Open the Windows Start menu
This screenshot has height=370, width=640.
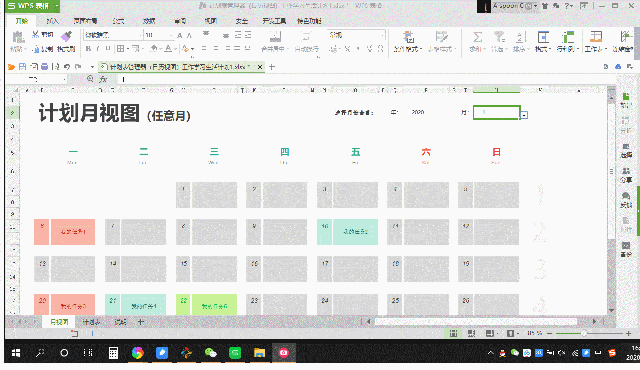click(16, 353)
